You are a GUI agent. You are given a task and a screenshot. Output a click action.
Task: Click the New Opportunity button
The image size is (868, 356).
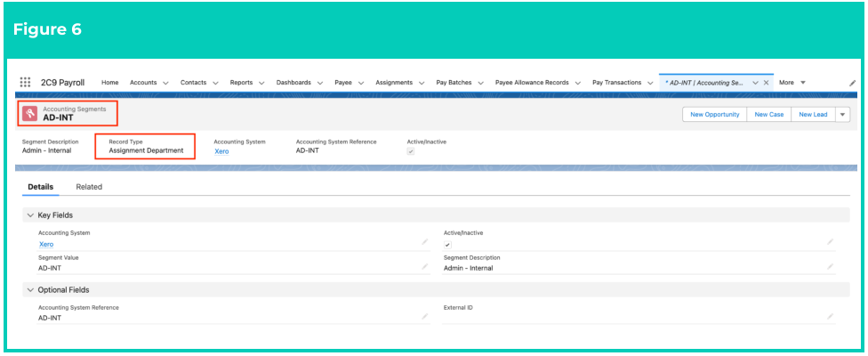tap(715, 115)
